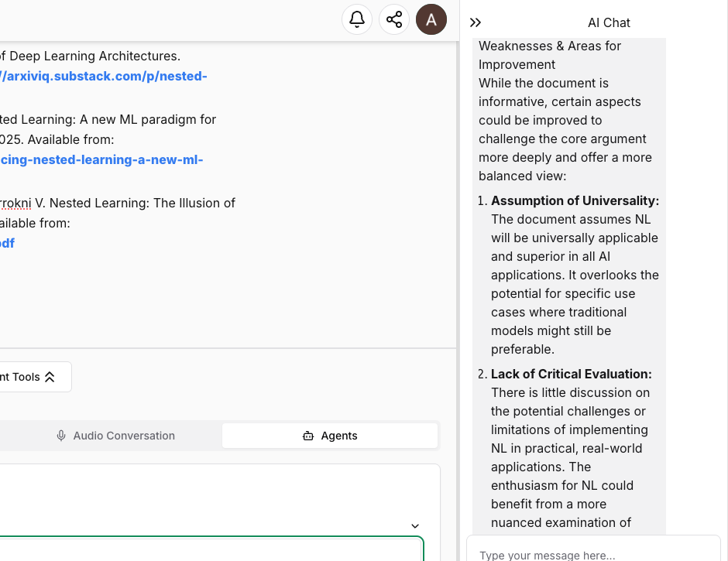Click the "Type your message here" chat input
728x561 pixels.
click(592, 553)
